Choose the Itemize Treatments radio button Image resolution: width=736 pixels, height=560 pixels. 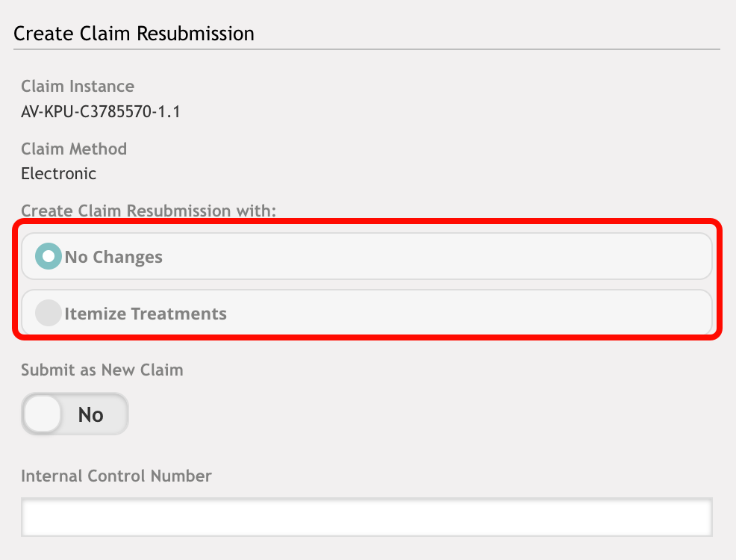coord(49,313)
